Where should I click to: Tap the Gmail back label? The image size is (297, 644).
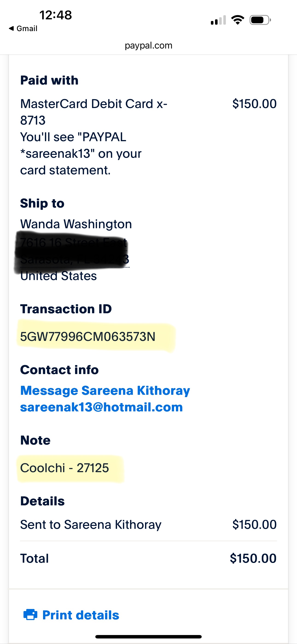click(27, 29)
